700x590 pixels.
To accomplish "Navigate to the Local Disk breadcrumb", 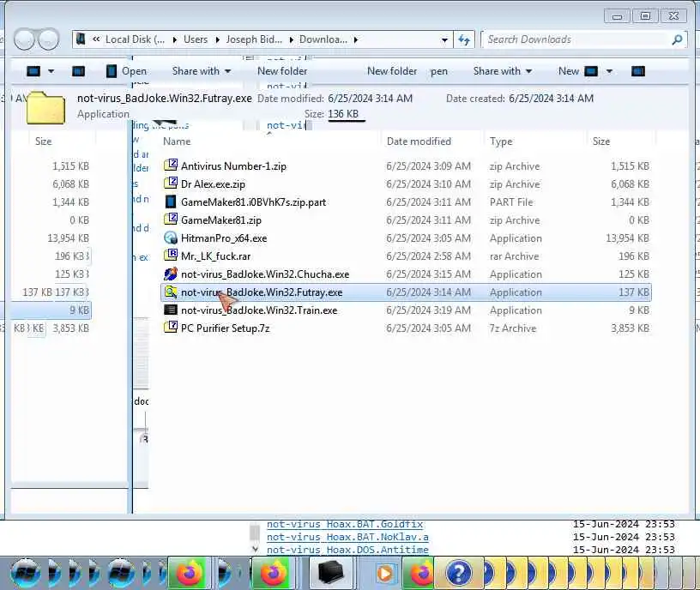I will pyautogui.click(x=135, y=39).
